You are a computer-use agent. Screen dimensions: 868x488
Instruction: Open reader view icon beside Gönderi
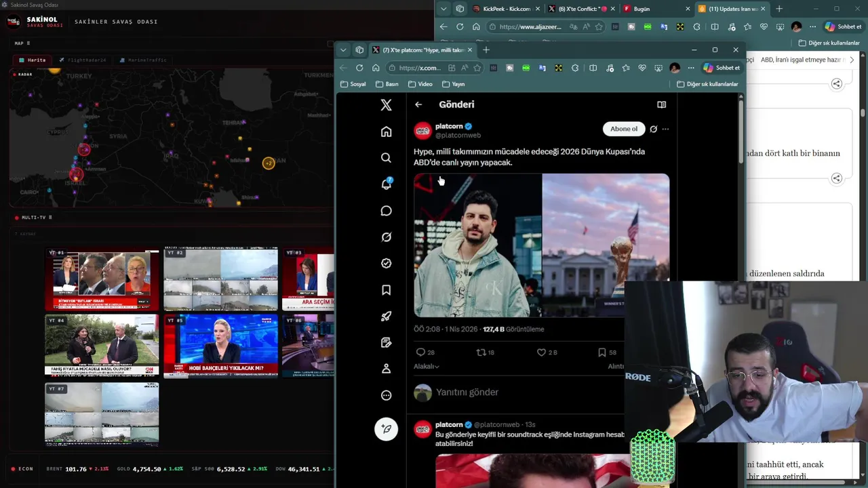click(x=661, y=104)
